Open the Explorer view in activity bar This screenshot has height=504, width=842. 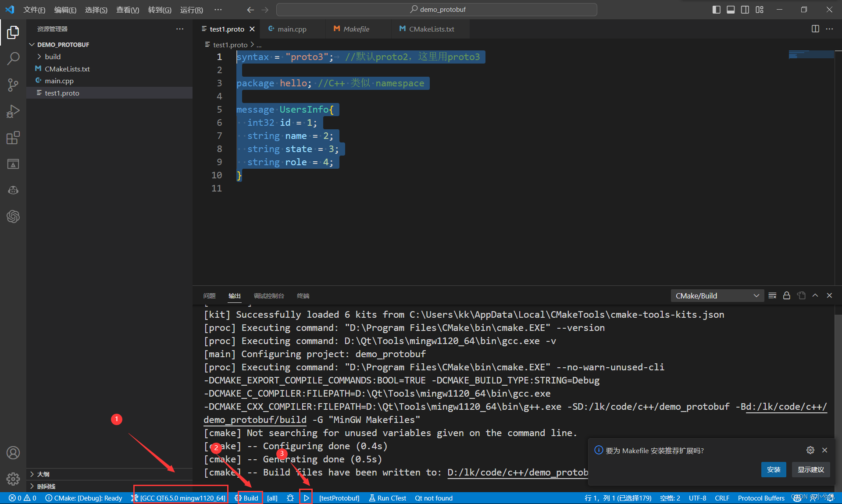[13, 32]
